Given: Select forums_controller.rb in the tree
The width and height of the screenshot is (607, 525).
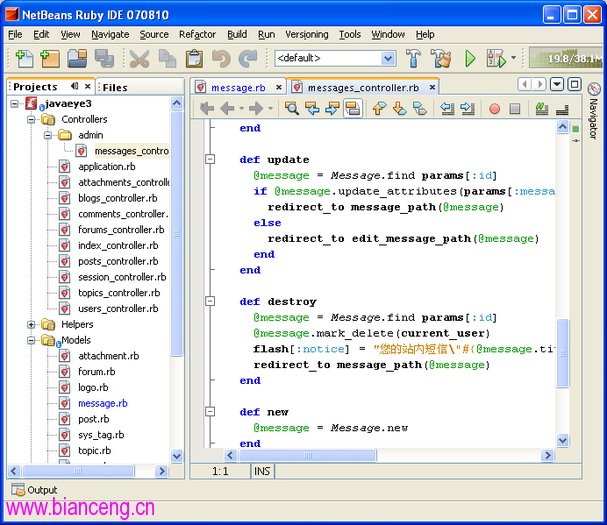Looking at the screenshot, I should [x=121, y=230].
